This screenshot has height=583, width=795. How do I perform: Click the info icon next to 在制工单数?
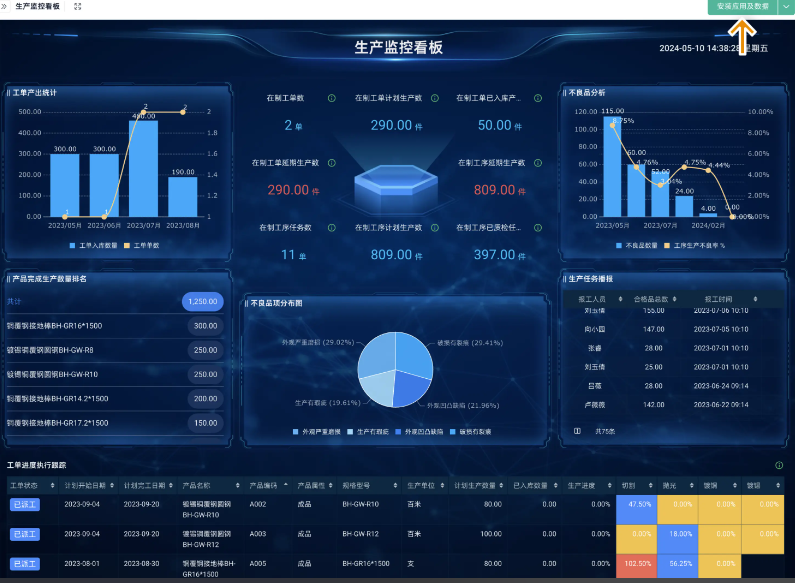[332, 98]
